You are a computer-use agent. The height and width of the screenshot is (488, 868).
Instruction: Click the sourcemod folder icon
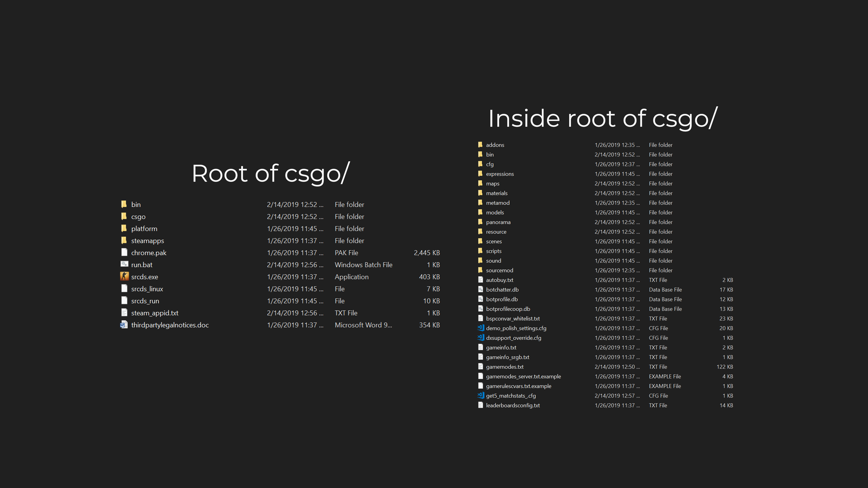tap(481, 270)
